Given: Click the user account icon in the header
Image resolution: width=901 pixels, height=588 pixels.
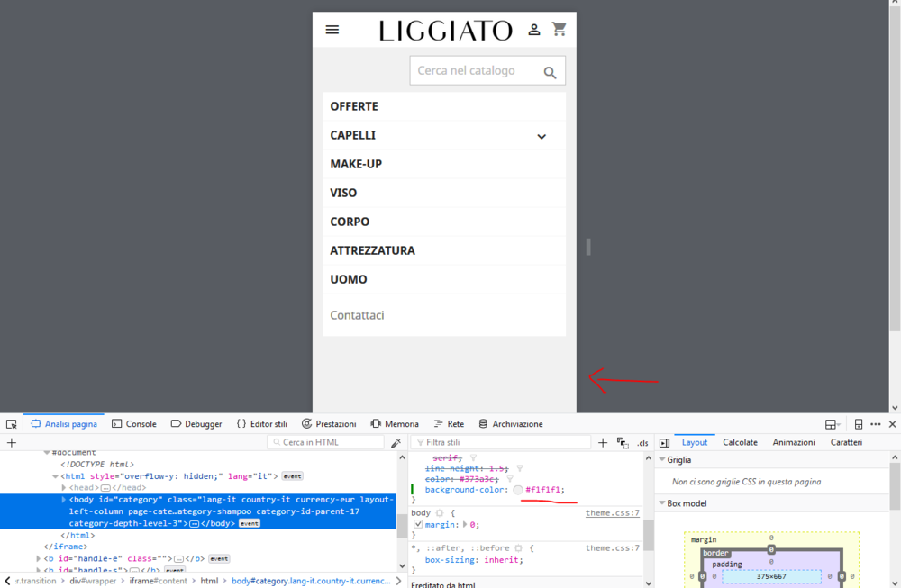Looking at the screenshot, I should tap(534, 29).
